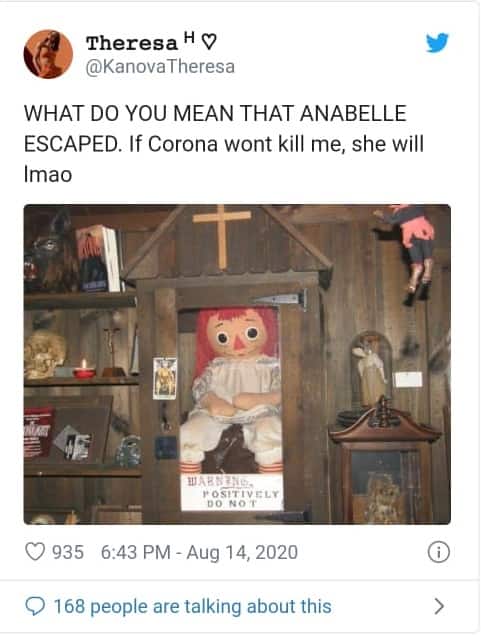
Task: Open the Theresa display name
Action: (x=132, y=43)
